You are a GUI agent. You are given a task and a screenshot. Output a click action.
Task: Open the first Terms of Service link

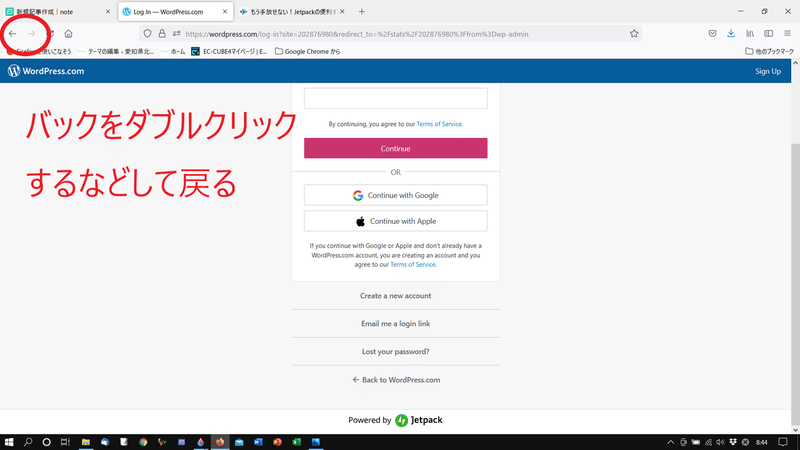point(439,124)
